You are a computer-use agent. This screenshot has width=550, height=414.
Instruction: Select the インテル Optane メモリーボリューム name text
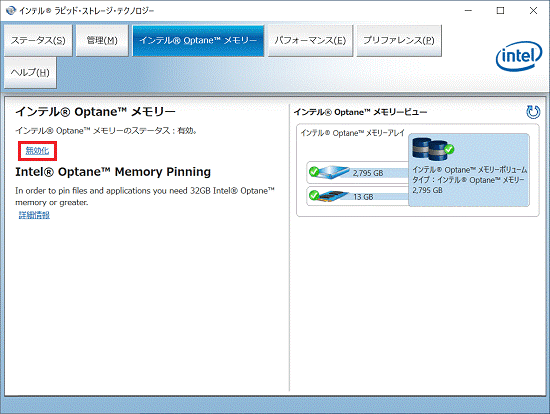click(470, 170)
